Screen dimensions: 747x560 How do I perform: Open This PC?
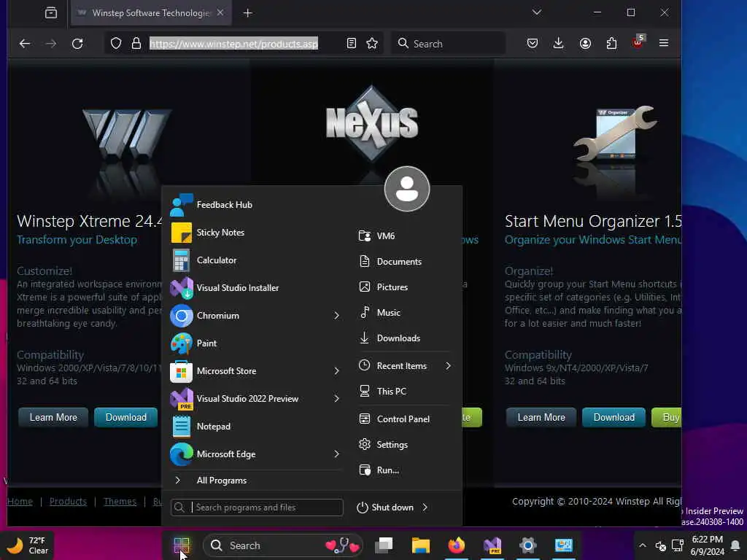tap(404, 391)
